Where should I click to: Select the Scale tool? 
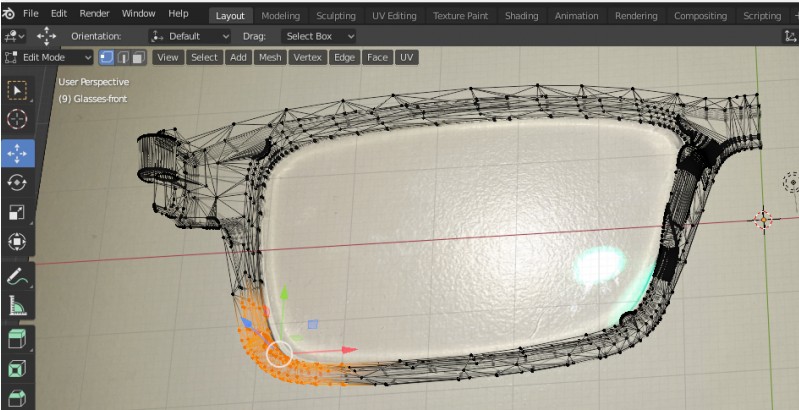click(x=19, y=212)
